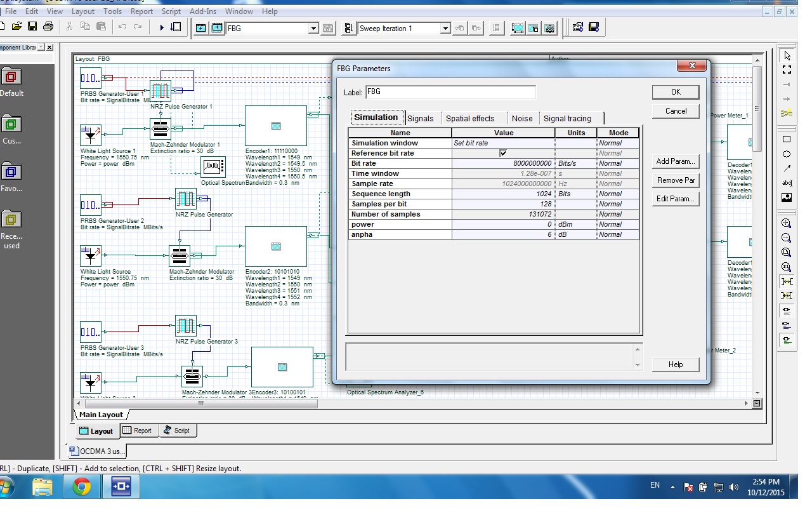Screen dimensions: 812x508
Task: Select the insert picture tool
Action: [787, 197]
